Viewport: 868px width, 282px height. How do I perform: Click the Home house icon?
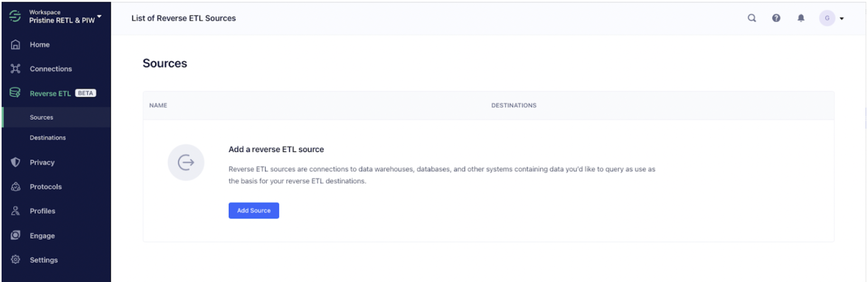[16, 45]
